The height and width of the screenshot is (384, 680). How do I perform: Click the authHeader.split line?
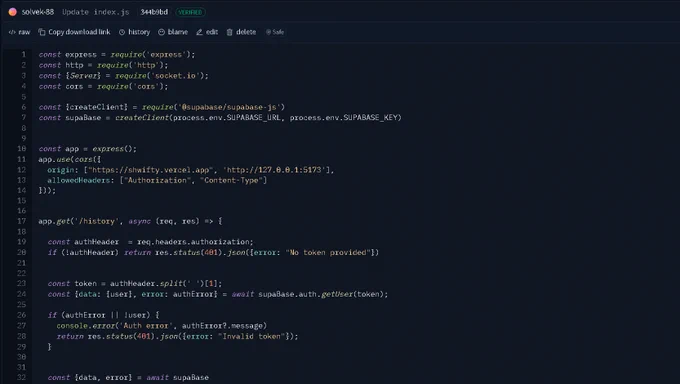135,284
